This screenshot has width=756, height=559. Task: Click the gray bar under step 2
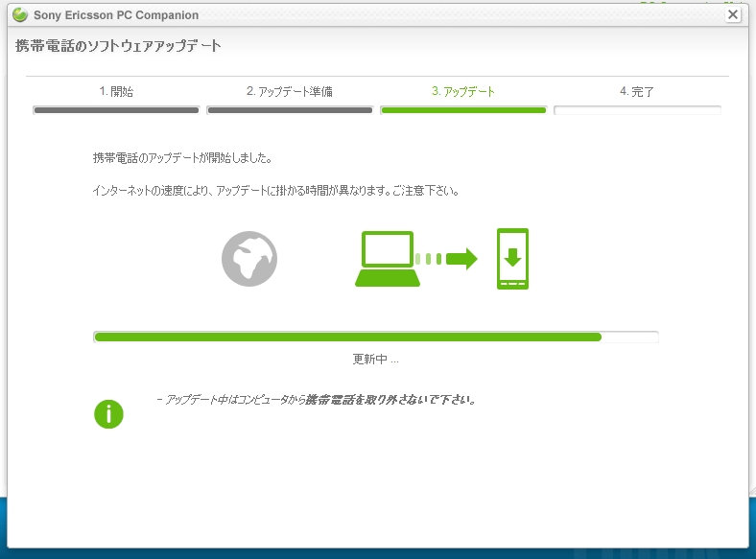pos(290,110)
